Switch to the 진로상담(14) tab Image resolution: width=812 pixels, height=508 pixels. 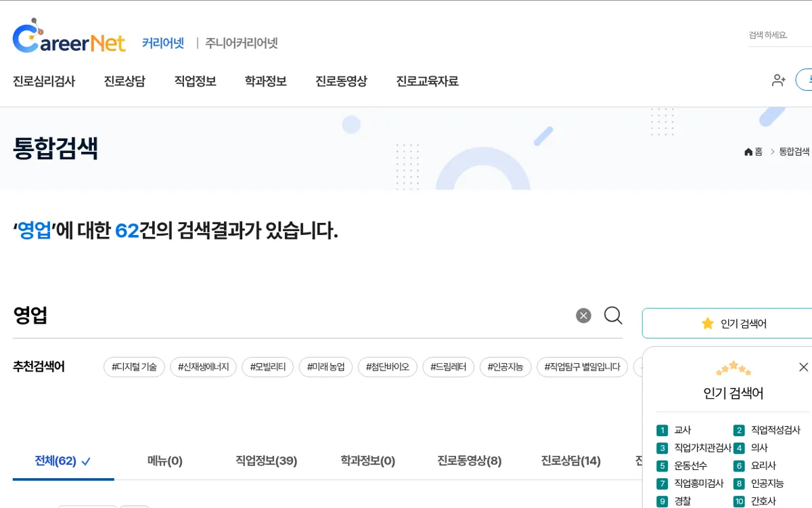pos(571,461)
